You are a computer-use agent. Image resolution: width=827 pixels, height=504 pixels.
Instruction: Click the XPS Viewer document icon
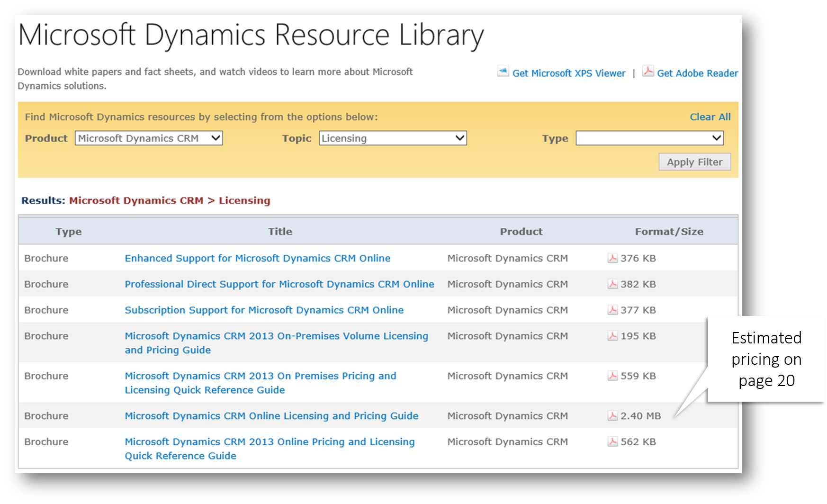503,72
